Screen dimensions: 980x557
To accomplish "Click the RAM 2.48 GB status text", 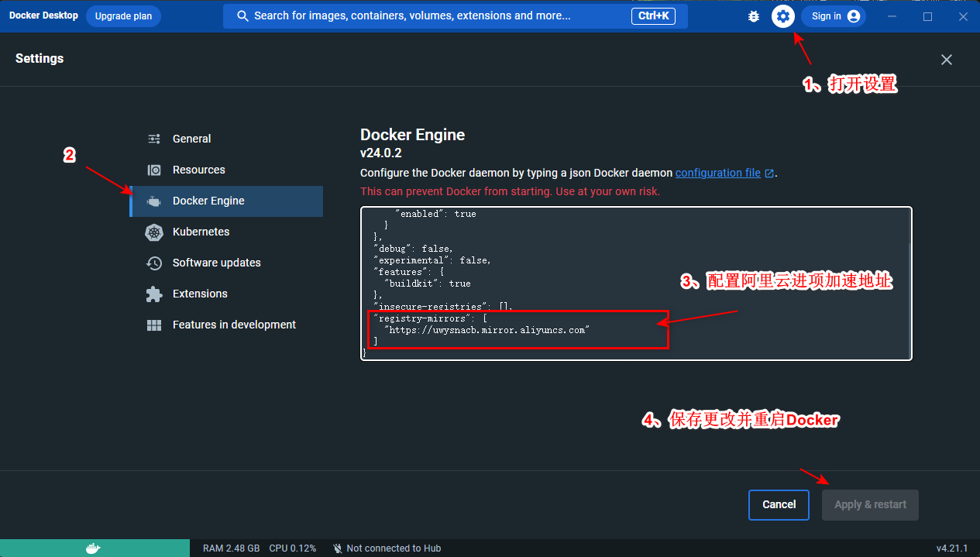I will [231, 548].
